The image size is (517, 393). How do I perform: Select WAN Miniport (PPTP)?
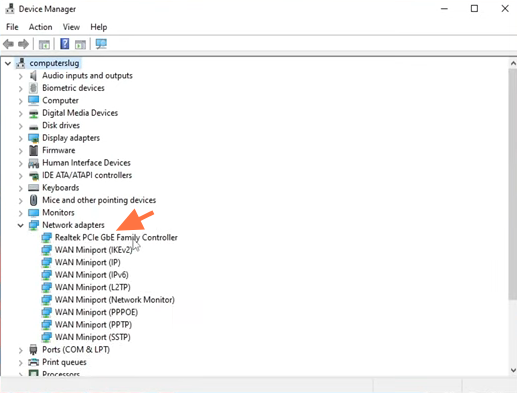click(x=93, y=325)
